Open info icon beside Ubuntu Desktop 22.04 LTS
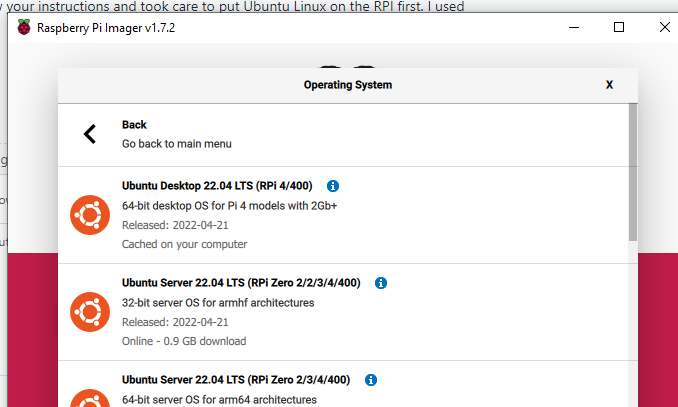Image resolution: width=678 pixels, height=407 pixels. [x=333, y=186]
